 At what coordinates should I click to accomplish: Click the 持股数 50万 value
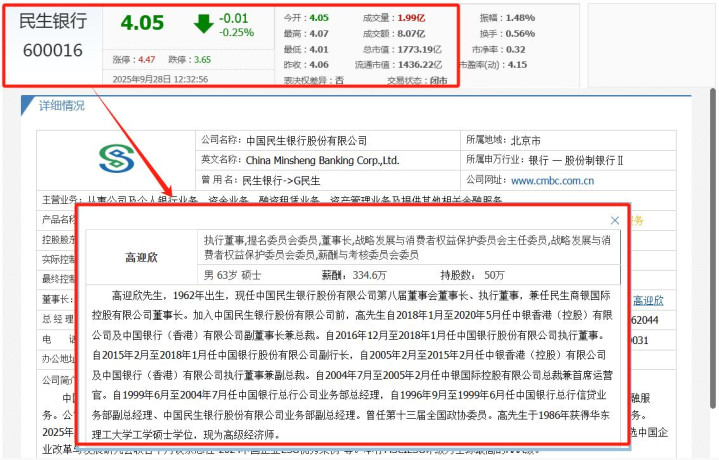point(494,275)
